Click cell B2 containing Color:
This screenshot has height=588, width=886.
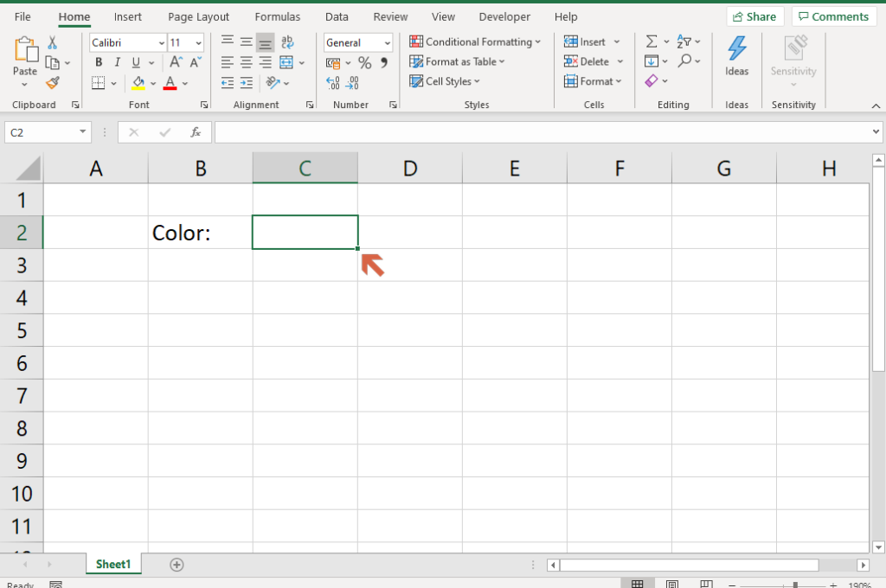pyautogui.click(x=200, y=232)
